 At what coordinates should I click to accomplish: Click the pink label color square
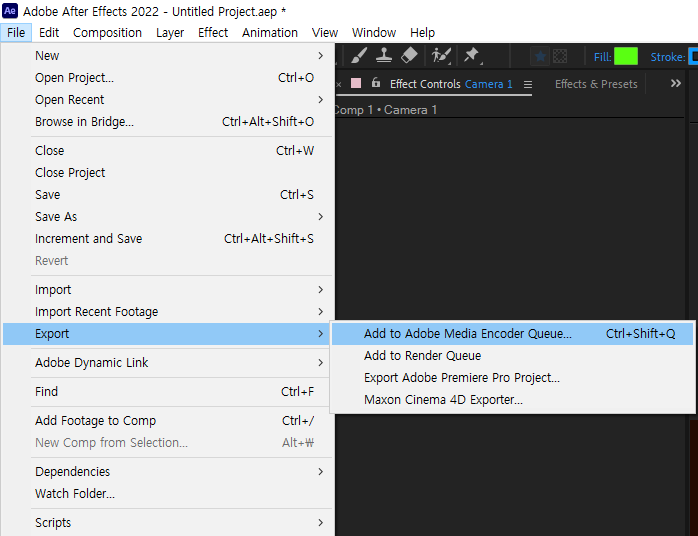(356, 83)
